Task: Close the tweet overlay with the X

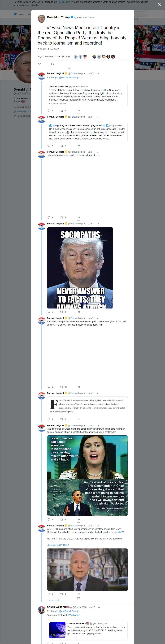Action: (x=159, y=4)
